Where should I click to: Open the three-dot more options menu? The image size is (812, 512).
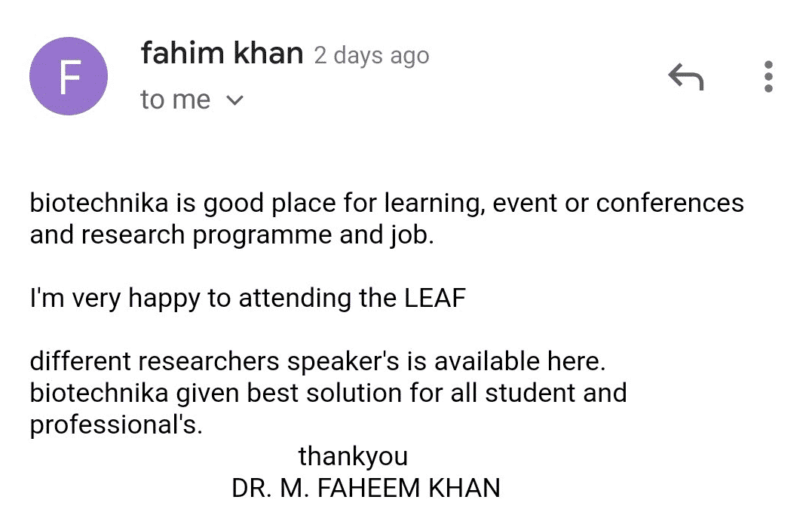click(x=768, y=77)
